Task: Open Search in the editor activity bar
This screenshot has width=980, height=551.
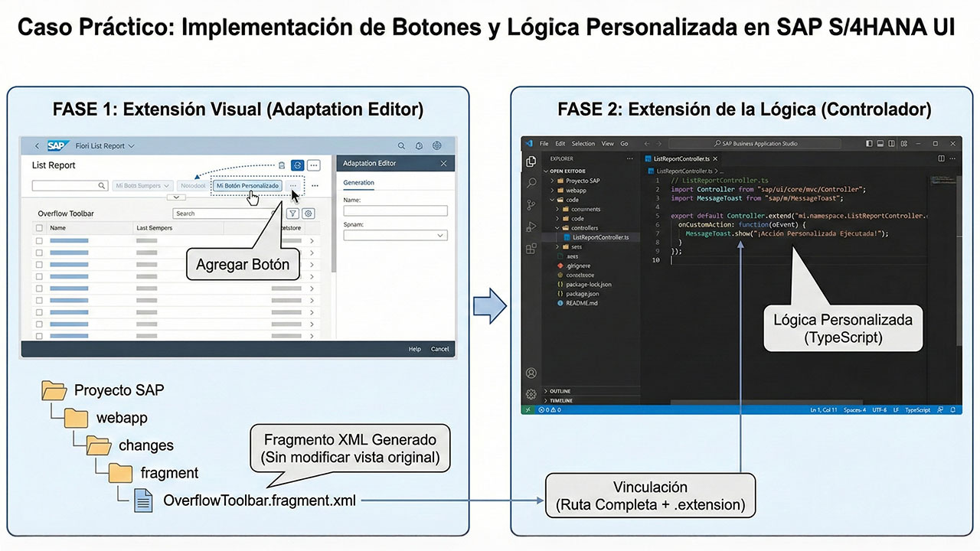Action: click(531, 183)
